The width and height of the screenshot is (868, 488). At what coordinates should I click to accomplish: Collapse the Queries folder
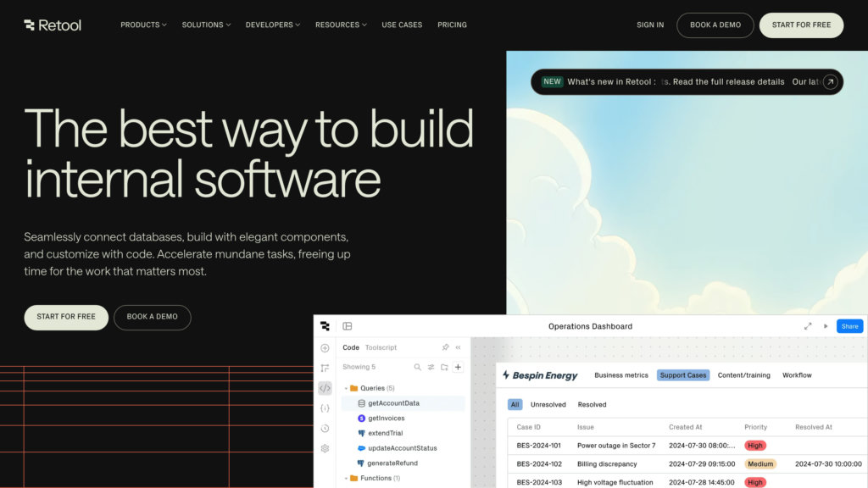pos(346,388)
